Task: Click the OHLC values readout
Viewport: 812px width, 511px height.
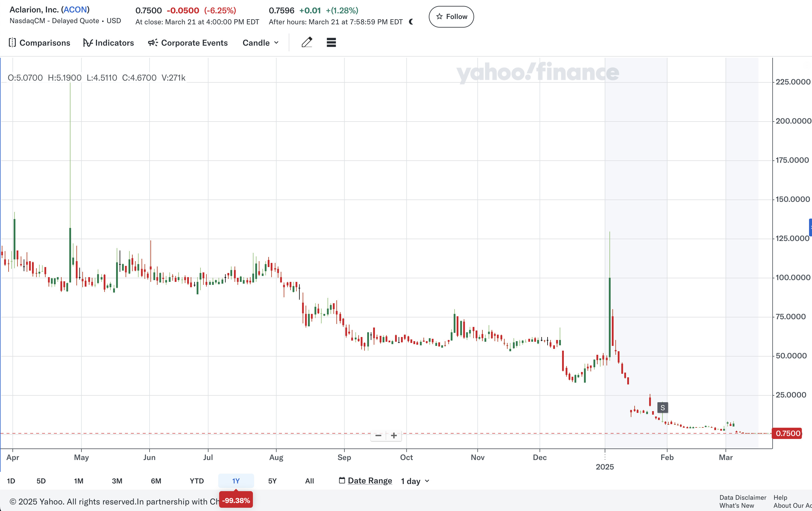Action: tap(97, 78)
